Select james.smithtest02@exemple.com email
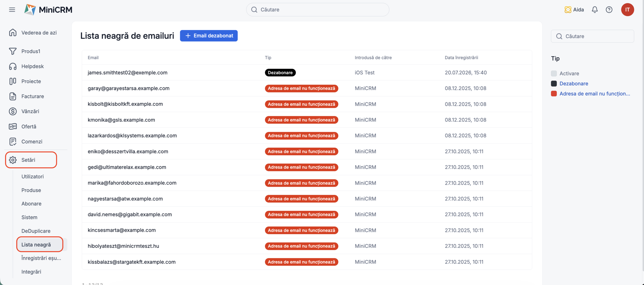Image resolution: width=644 pixels, height=285 pixels. [128, 73]
